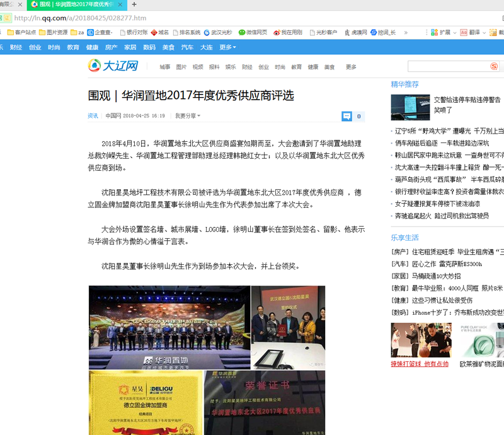This screenshot has width=504, height=435.
Task: Open 交警给违停车贴违停警告 thumbnail
Action: coord(411,107)
